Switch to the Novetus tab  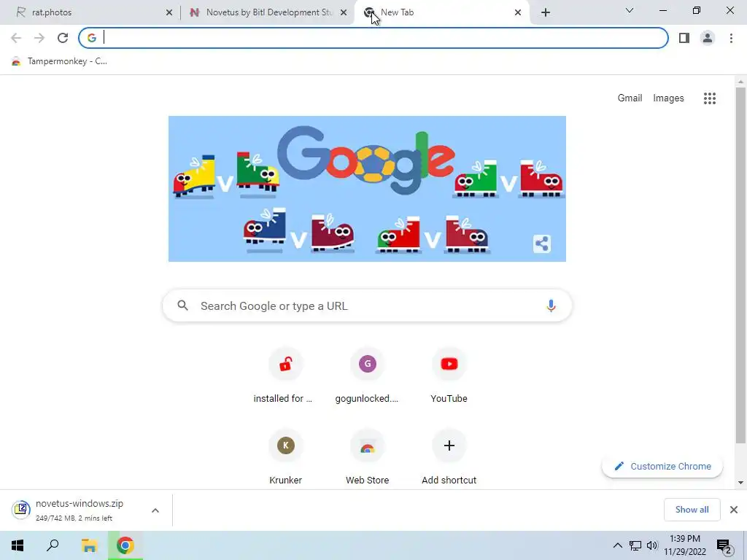267,12
